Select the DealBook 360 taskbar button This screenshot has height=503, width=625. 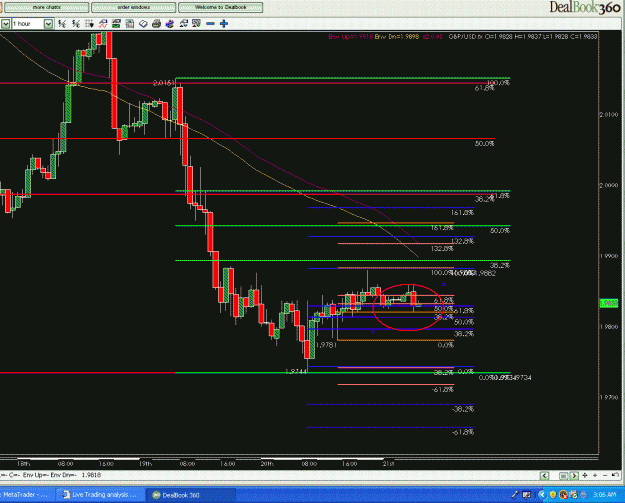coord(191,495)
